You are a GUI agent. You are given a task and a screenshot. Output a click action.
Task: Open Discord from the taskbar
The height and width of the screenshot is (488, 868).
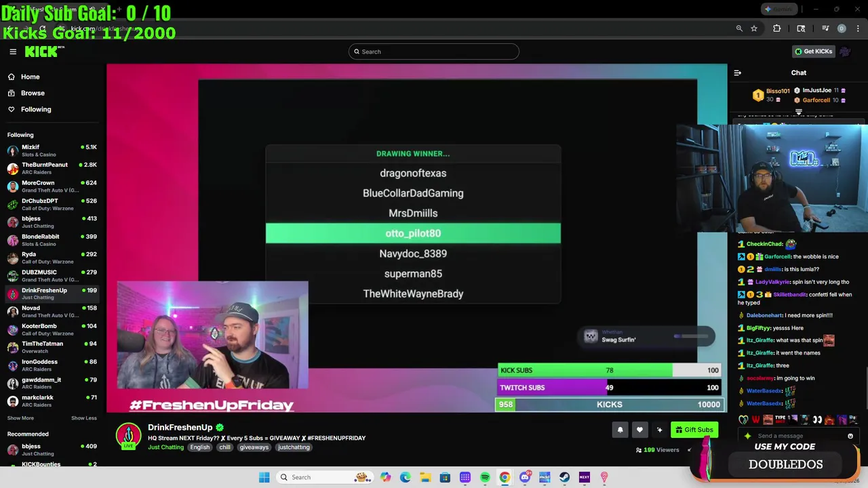(x=525, y=477)
